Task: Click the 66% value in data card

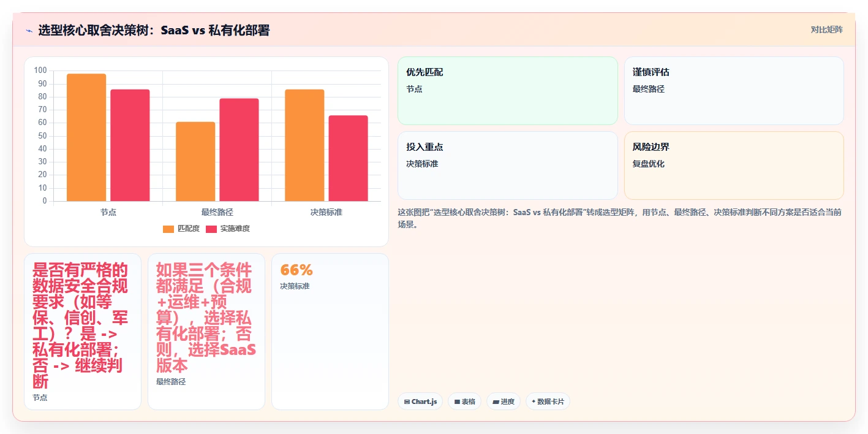Action: click(296, 270)
